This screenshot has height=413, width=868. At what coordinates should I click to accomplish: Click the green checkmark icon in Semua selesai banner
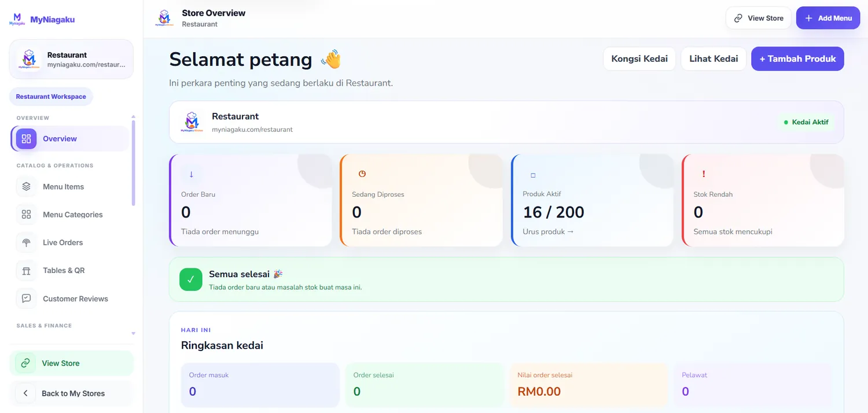pos(191,279)
